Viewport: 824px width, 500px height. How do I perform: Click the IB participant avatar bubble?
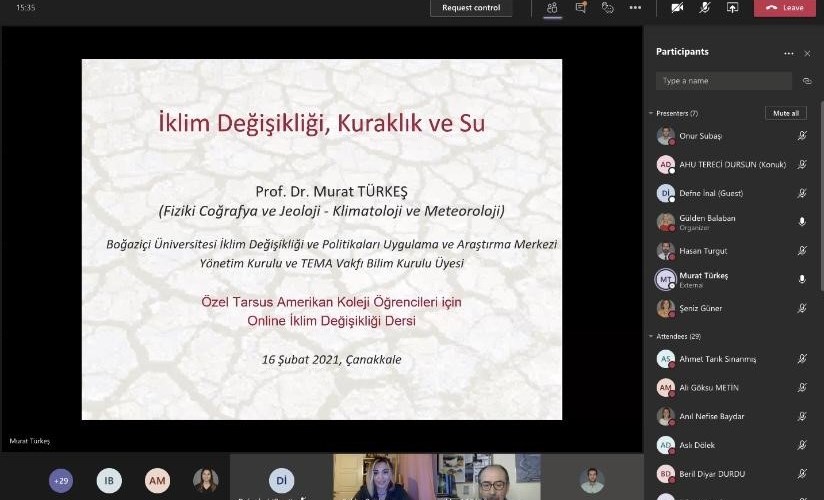(x=109, y=481)
